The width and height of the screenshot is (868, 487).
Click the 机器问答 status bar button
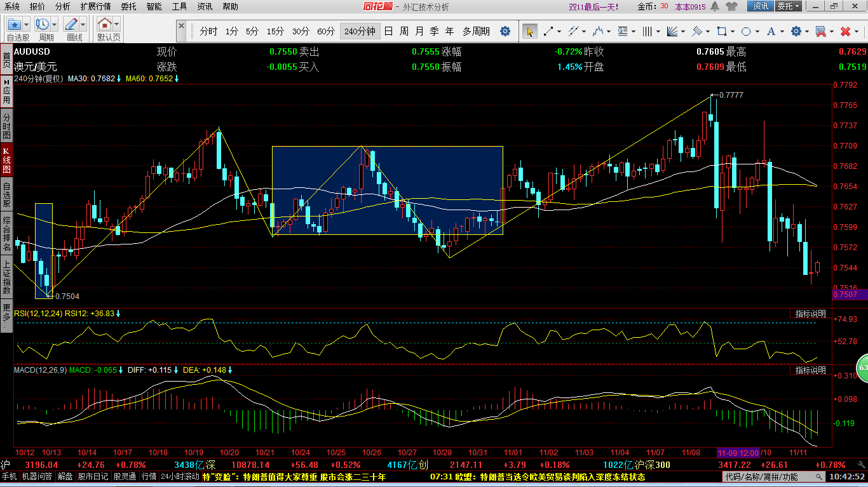click(x=38, y=477)
